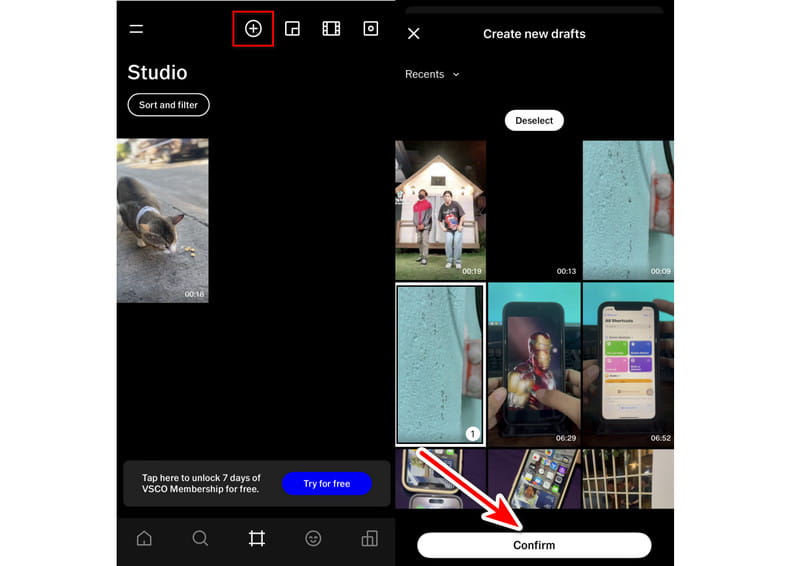Click Try for free membership button
This screenshot has height=566, width=800.
click(327, 484)
